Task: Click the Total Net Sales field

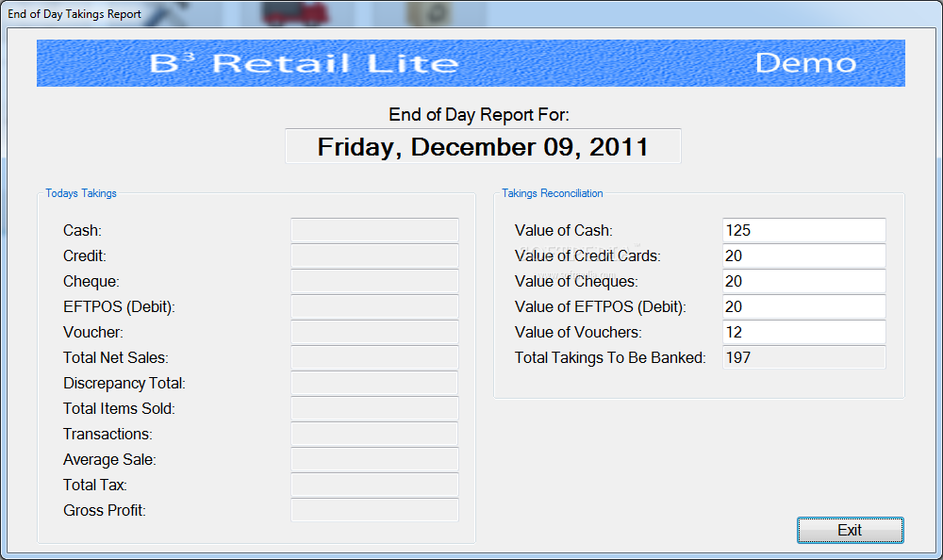Action: [374, 357]
